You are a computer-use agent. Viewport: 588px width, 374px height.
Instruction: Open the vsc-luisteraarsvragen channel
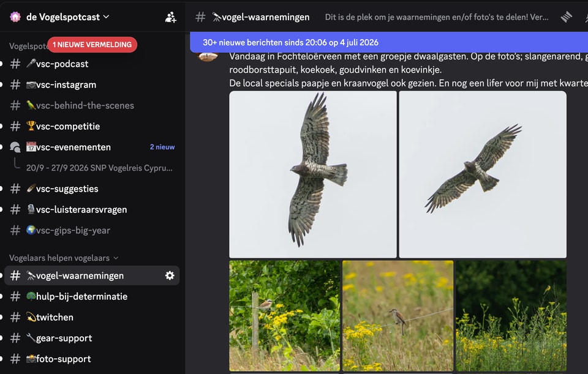click(x=92, y=209)
